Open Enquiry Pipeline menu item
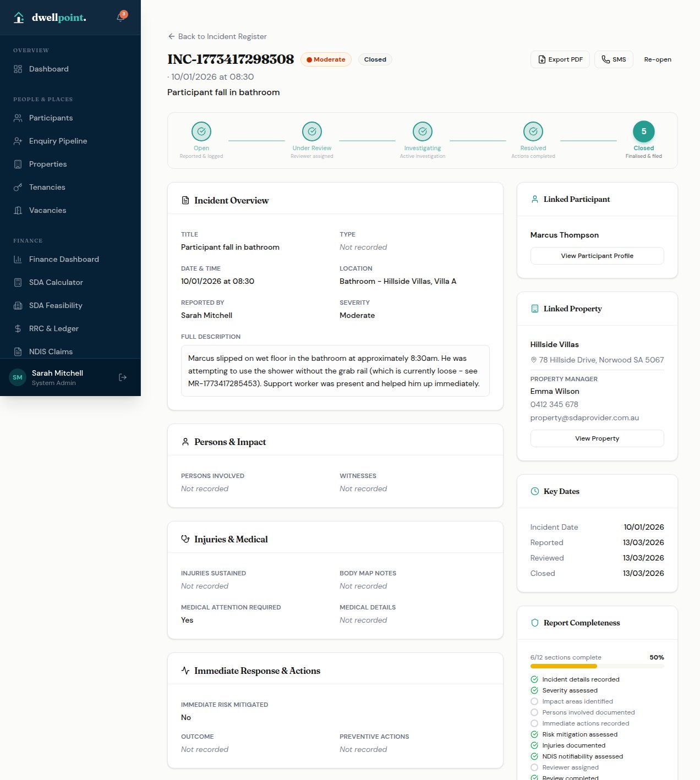 [70, 141]
